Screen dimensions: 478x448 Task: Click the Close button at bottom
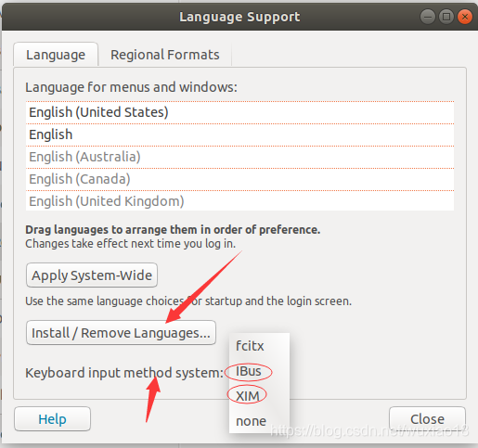427,419
